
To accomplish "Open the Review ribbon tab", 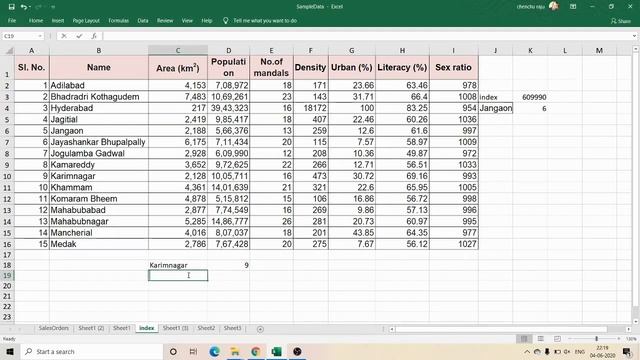I will point(165,20).
